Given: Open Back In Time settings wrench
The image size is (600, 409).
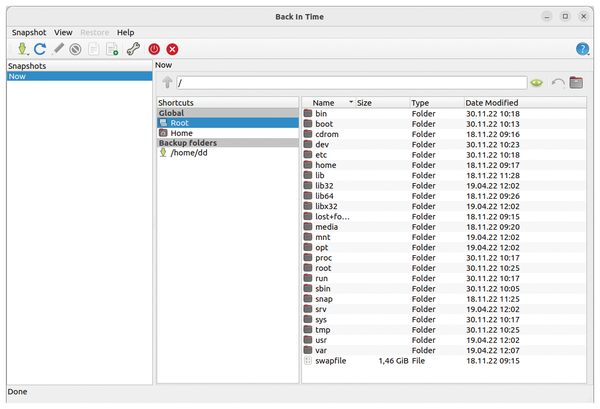Looking at the screenshot, I should [x=132, y=48].
